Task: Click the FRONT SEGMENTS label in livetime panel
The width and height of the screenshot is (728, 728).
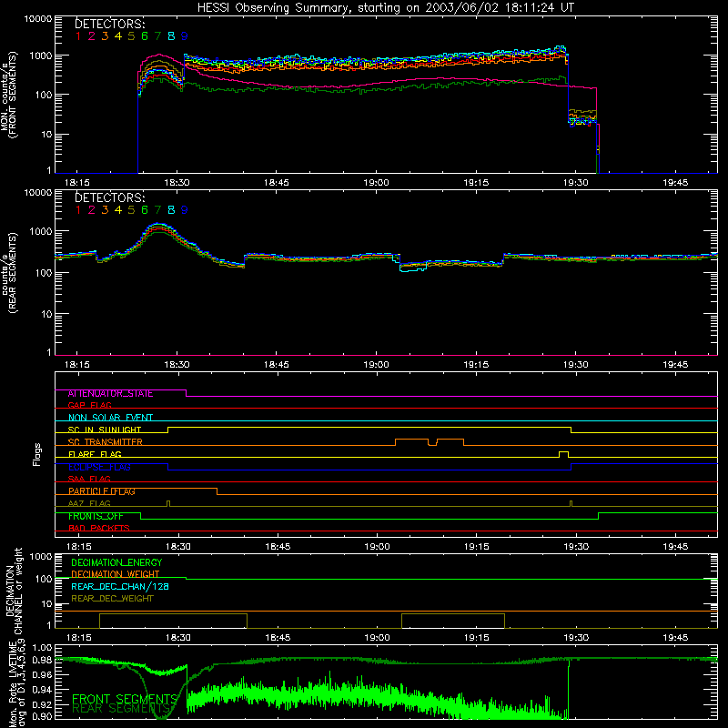Action: 125,699
